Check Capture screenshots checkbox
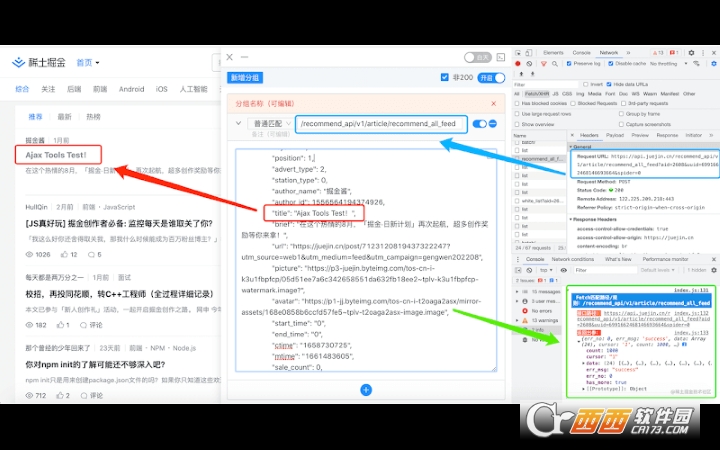 tap(621, 124)
